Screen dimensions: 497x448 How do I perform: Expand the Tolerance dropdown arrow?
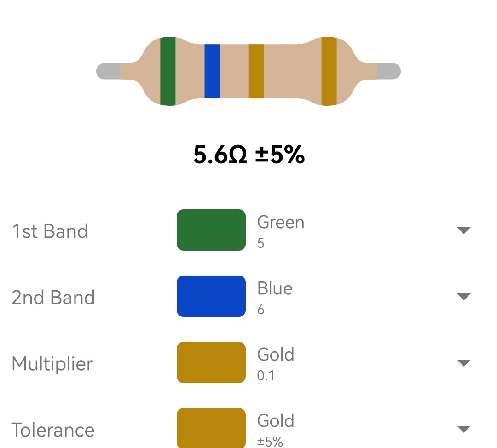[464, 429]
